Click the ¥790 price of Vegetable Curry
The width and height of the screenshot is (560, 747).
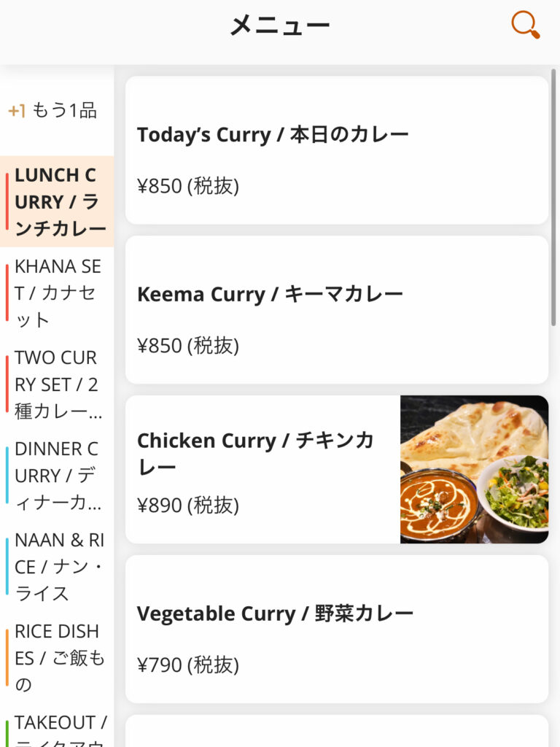[187, 665]
